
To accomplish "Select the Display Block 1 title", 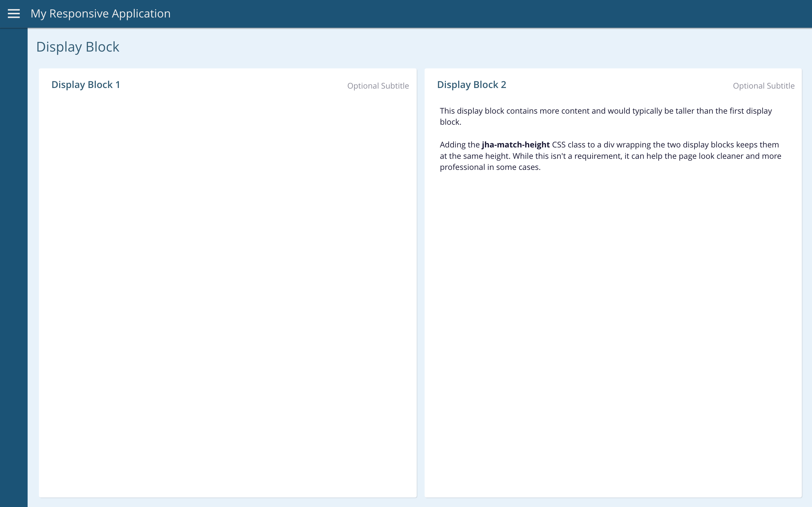I will (x=85, y=85).
